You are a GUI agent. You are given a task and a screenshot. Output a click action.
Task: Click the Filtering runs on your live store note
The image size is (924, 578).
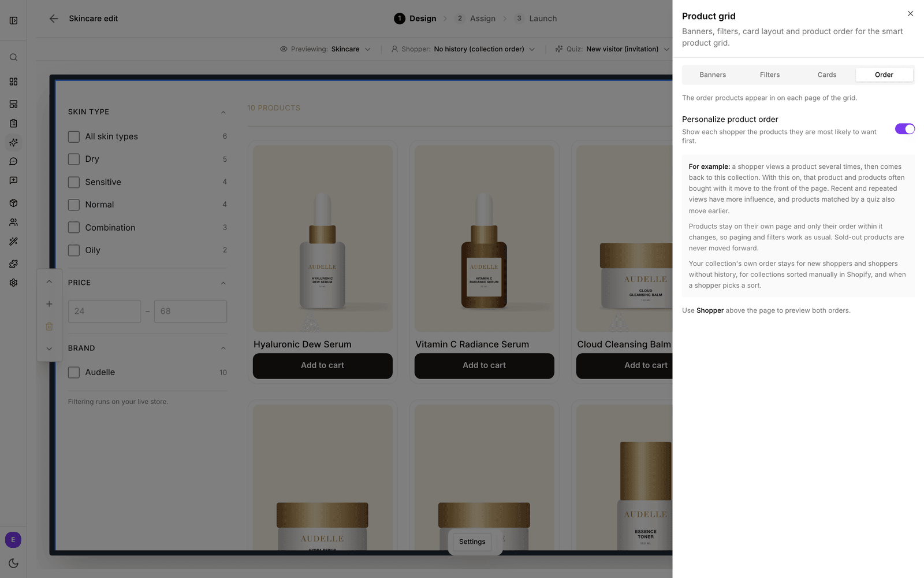[118, 402]
